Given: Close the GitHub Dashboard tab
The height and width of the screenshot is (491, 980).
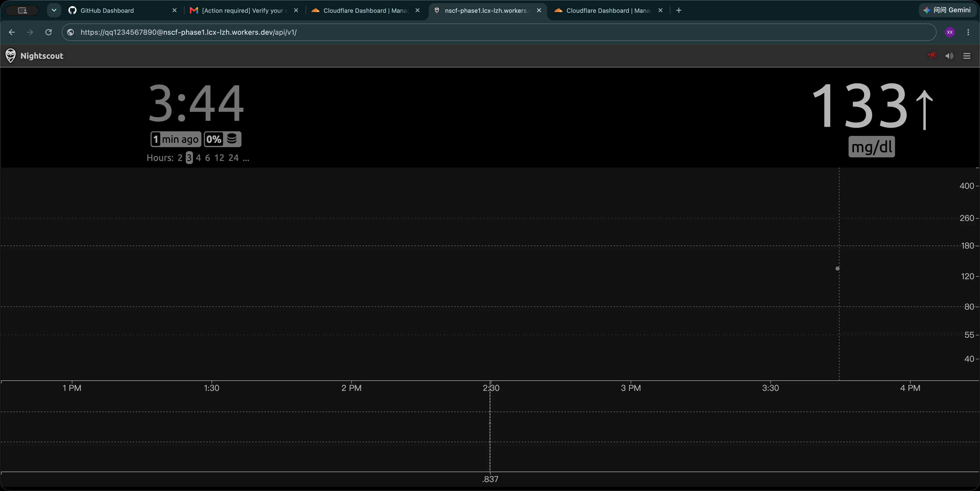Looking at the screenshot, I should tap(175, 11).
